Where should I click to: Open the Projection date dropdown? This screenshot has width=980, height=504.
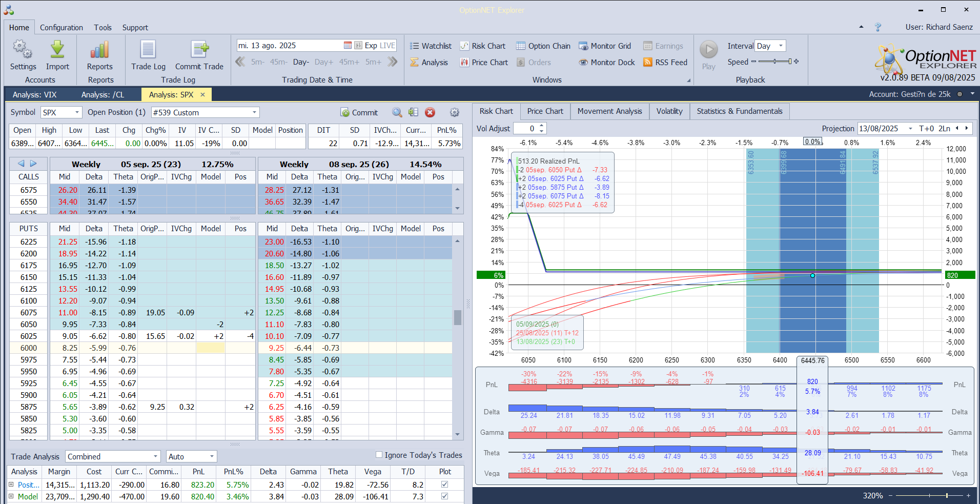click(910, 129)
